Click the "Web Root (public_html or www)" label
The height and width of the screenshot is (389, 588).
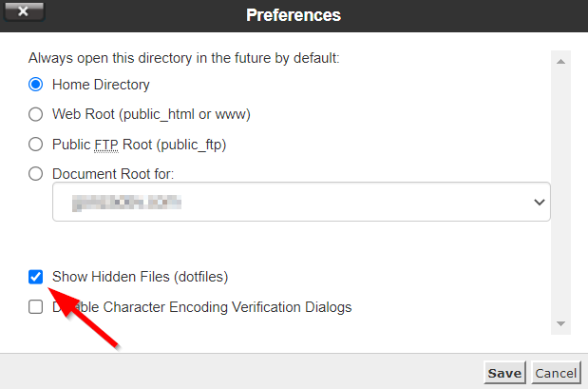(151, 115)
